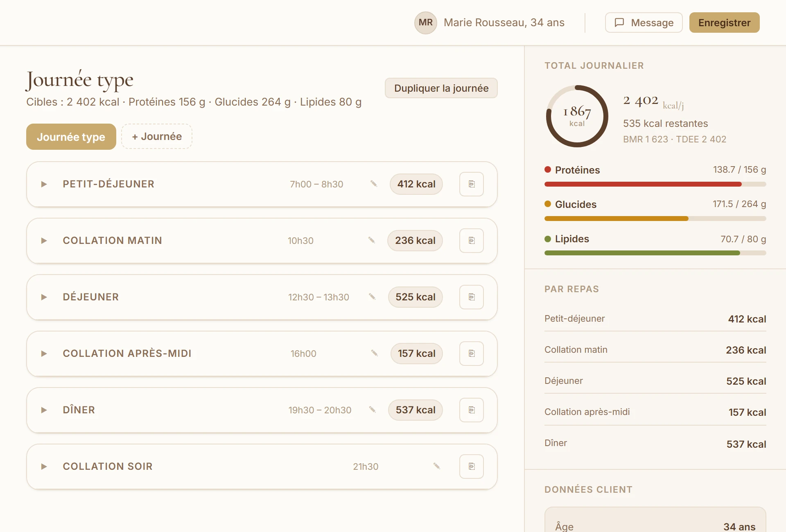Edit Déjeuner using its pencil icon

click(372, 297)
